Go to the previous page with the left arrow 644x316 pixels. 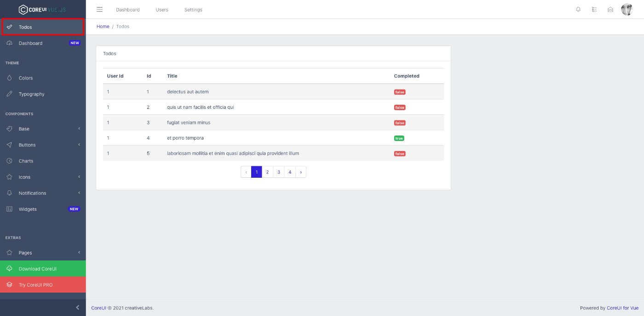click(246, 172)
